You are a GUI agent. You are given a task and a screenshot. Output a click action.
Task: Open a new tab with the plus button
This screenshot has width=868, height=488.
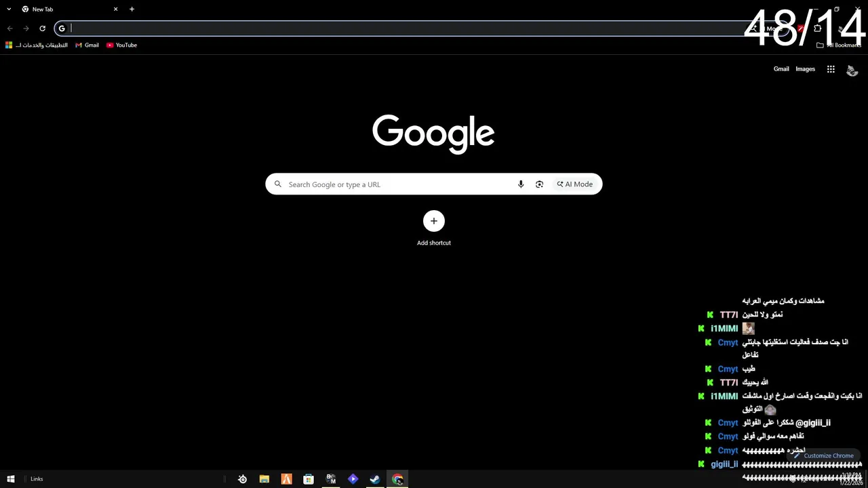point(132,9)
